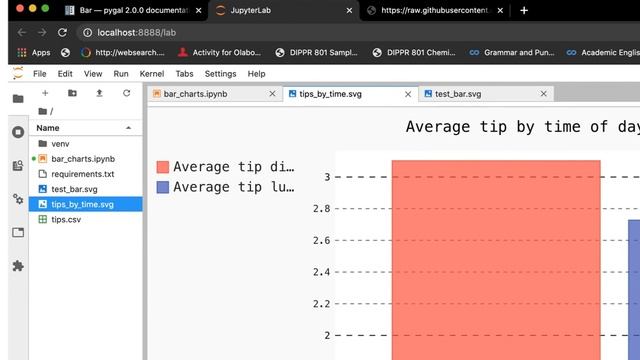
Task: Select test_bar.svg in file browser
Action: tap(86, 189)
